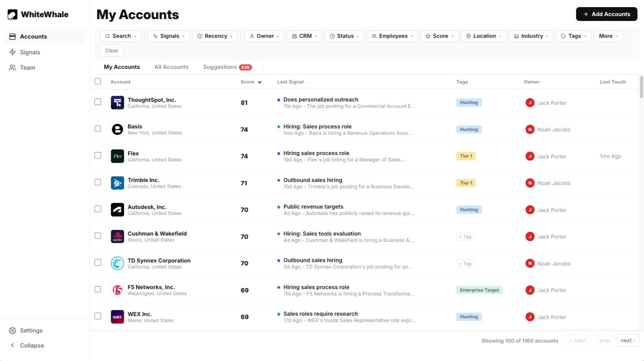
Task: Clear all applied filters
Action: 112,51
